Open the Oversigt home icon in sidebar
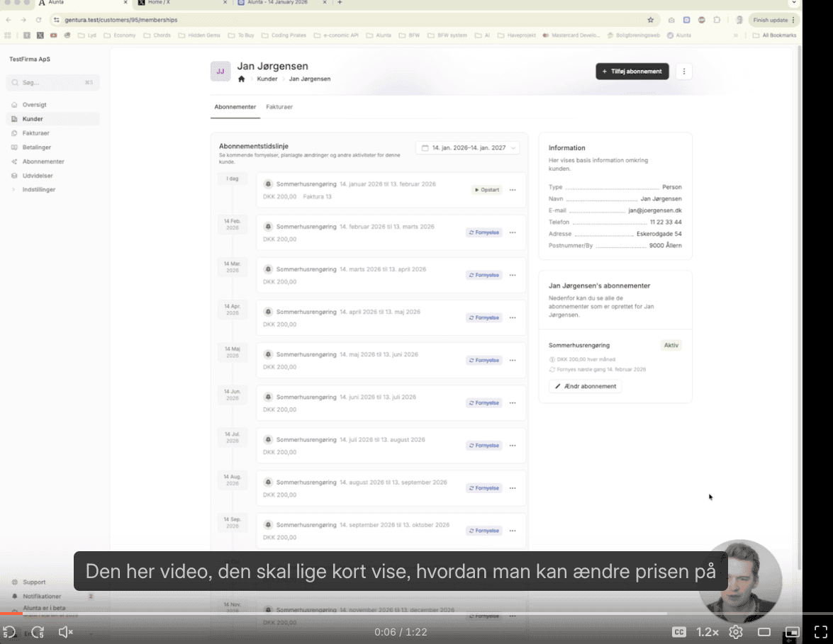The width and height of the screenshot is (833, 644). [x=14, y=104]
